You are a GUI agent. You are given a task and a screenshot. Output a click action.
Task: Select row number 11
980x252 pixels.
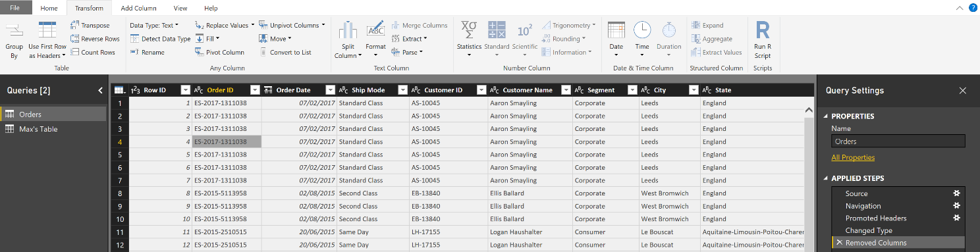[x=119, y=232]
